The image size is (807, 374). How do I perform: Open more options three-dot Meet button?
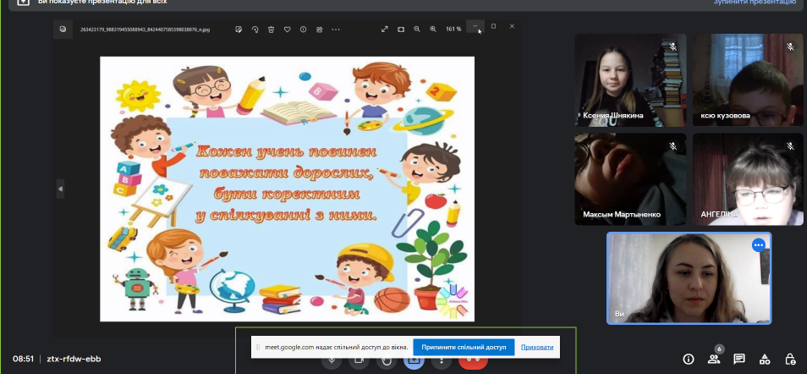(x=441, y=362)
